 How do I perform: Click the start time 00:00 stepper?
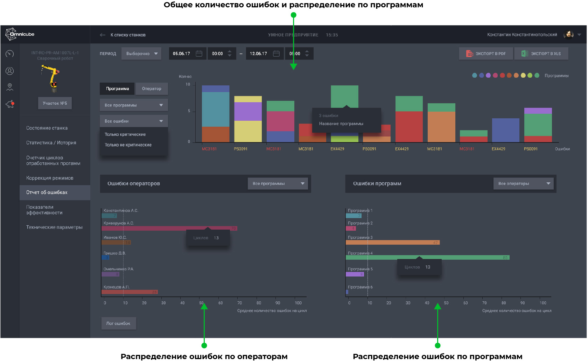pyautogui.click(x=230, y=54)
